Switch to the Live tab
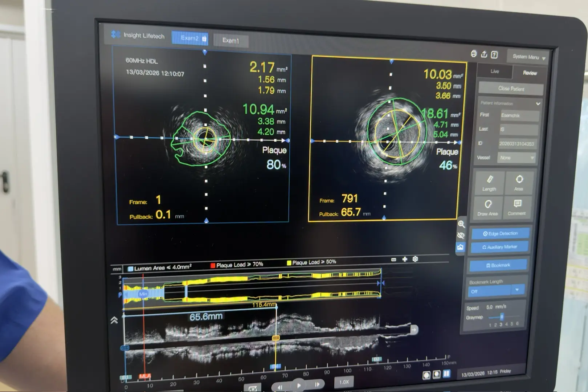588x392 pixels. (x=494, y=72)
